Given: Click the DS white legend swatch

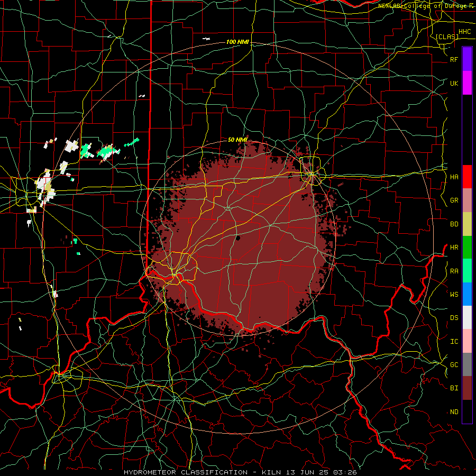Looking at the screenshot, I should click(x=467, y=317).
